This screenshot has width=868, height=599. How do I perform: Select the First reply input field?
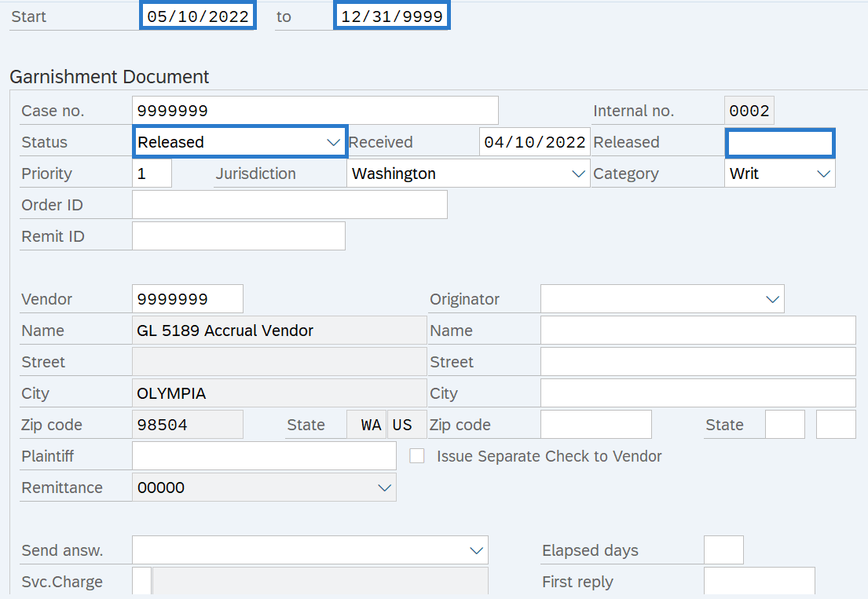[x=759, y=582]
